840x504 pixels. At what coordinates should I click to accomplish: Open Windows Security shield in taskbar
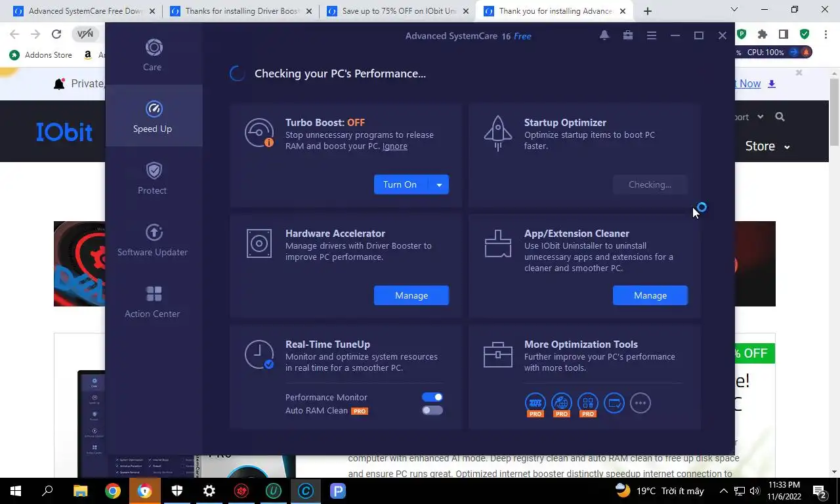(x=177, y=491)
